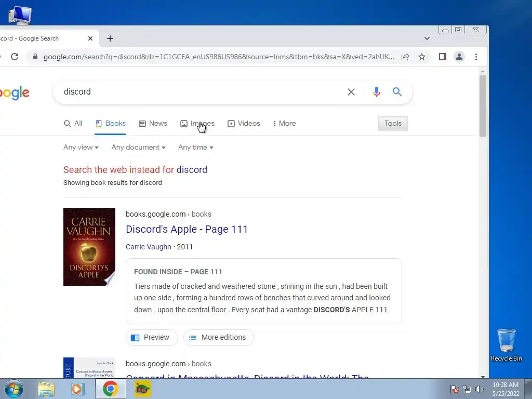The width and height of the screenshot is (532, 399).
Task: Click the padlock site info icon
Action: coord(35,57)
